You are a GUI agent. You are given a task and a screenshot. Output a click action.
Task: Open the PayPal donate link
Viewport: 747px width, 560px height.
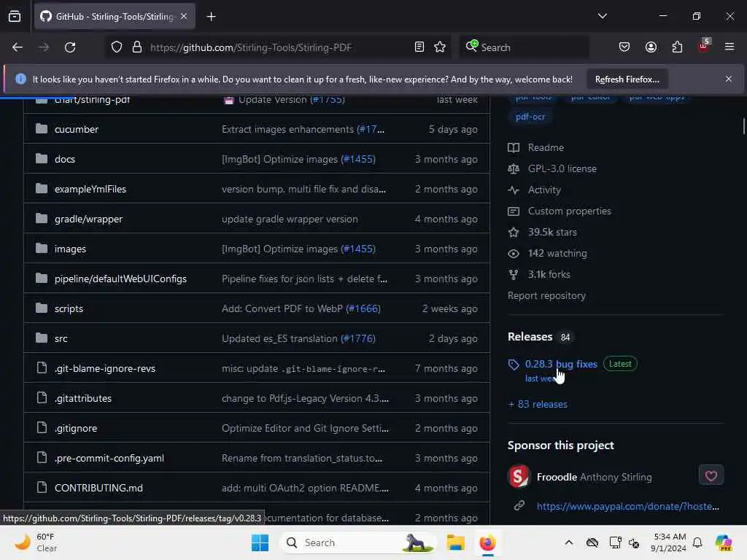pyautogui.click(x=628, y=506)
